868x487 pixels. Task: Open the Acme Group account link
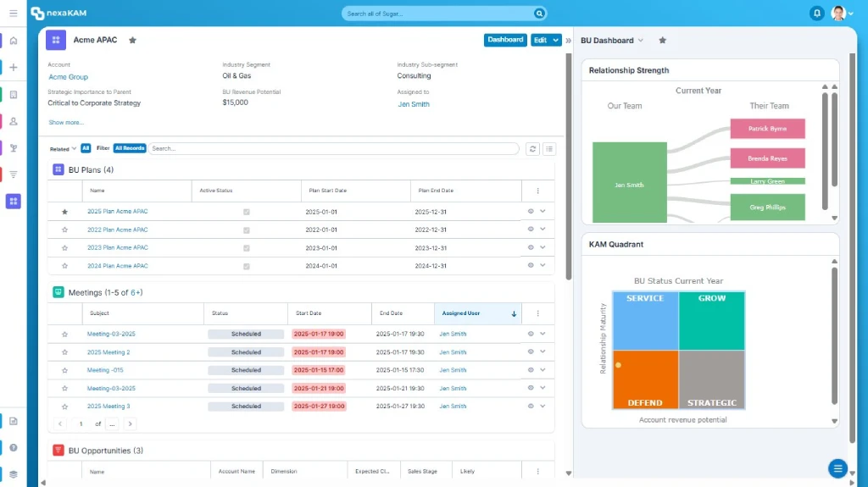[x=68, y=77]
